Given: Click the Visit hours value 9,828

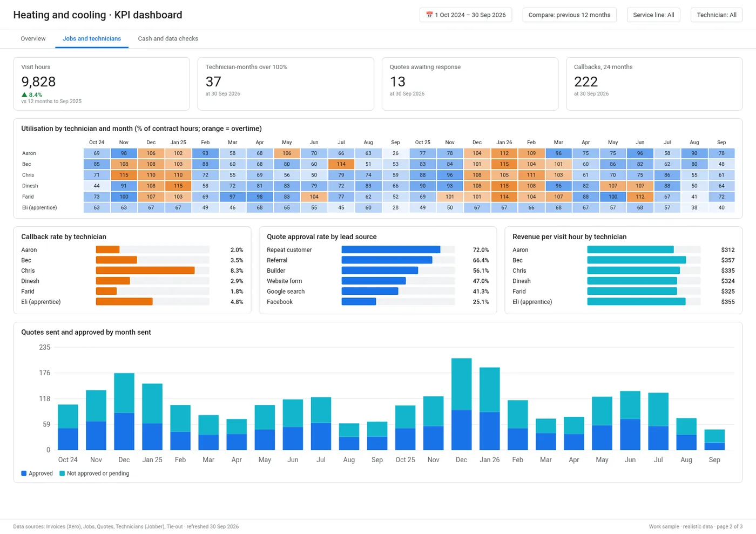Looking at the screenshot, I should click(38, 82).
